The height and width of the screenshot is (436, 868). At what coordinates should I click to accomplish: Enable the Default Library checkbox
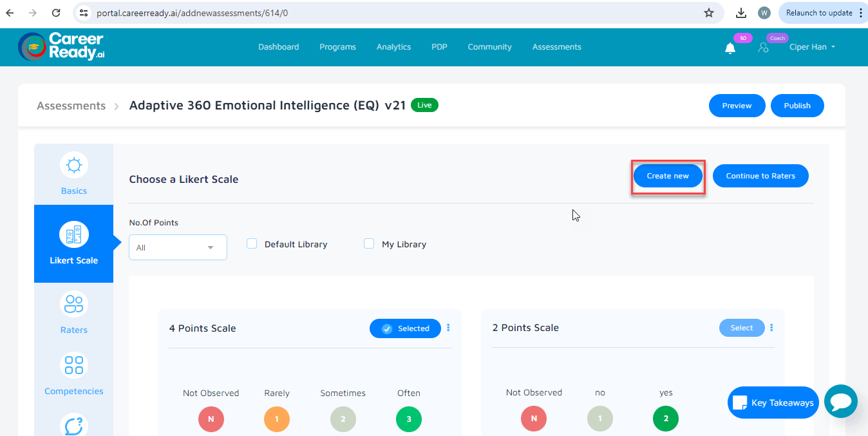[251, 243]
